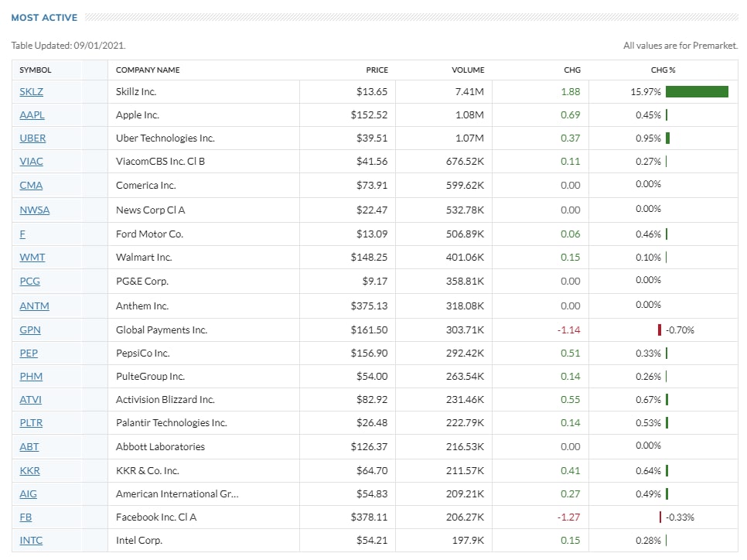
Task: Click the CHG column header
Action: pos(572,70)
